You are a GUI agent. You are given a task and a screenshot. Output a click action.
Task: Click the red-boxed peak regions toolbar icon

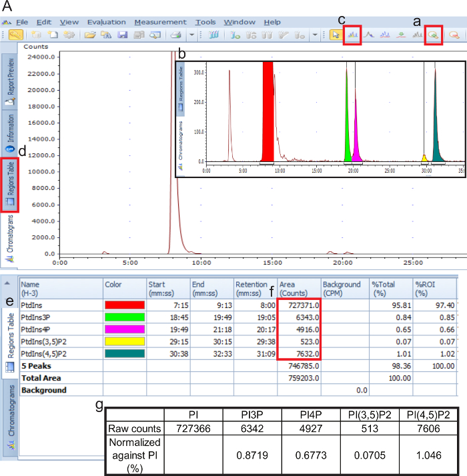coord(352,35)
